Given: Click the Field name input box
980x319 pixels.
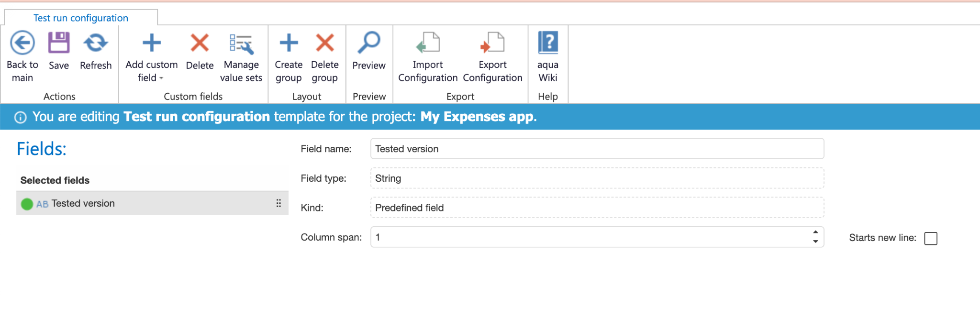Looking at the screenshot, I should pos(597,149).
